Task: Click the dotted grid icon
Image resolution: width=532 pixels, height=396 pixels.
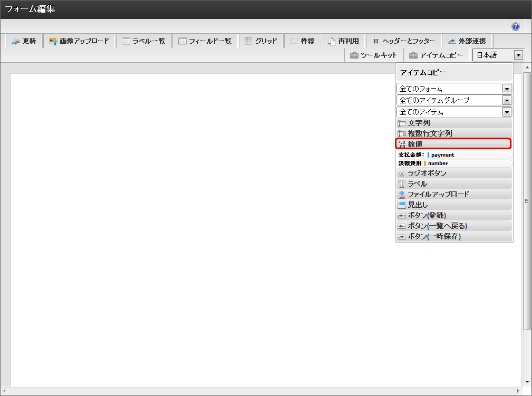Action: (248, 41)
